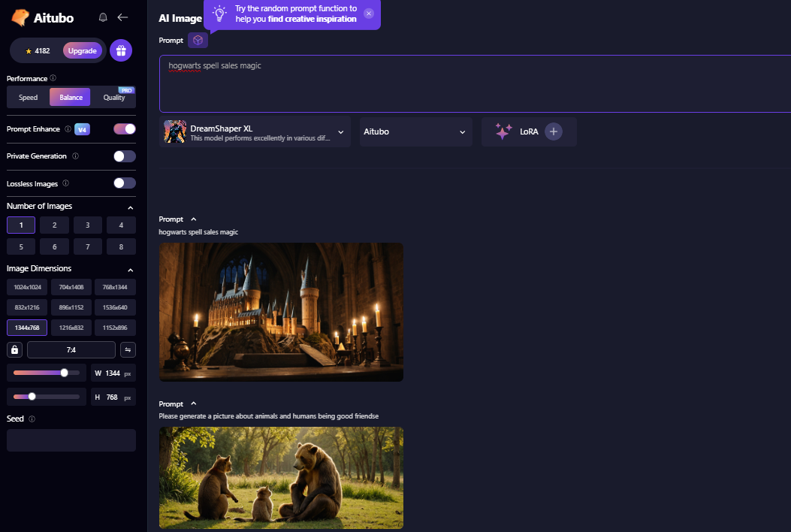The width and height of the screenshot is (791, 532).
Task: Select Speed performance mode
Action: coord(29,98)
